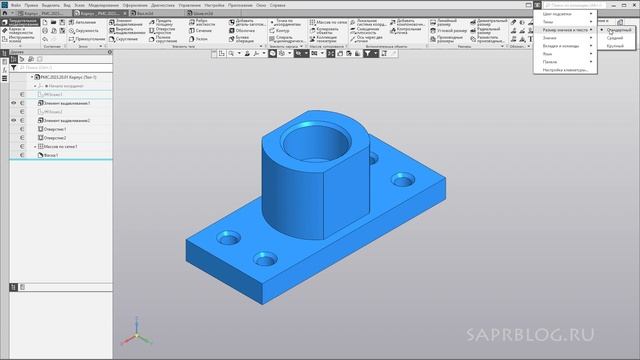Switch to Твердотельное моделирование toolset
This screenshot has height=360, width=640.
click(20, 22)
